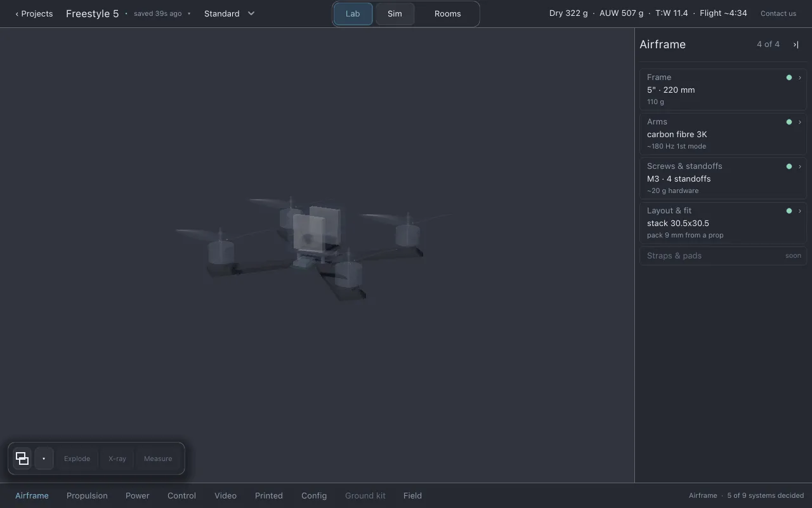Viewport: 812px width, 508px height.
Task: Toggle the Measure tool
Action: coord(158,458)
